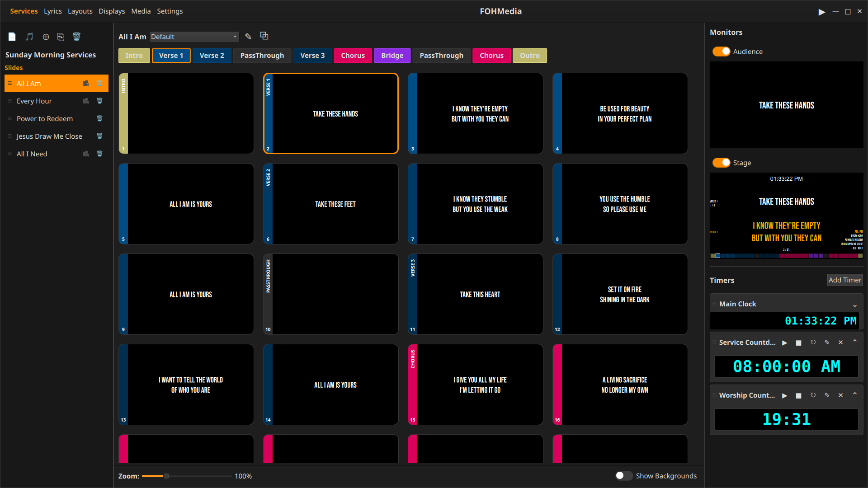Viewport: 868px width, 488px height.
Task: Reset the Worship Countdown timer
Action: pos(813,395)
